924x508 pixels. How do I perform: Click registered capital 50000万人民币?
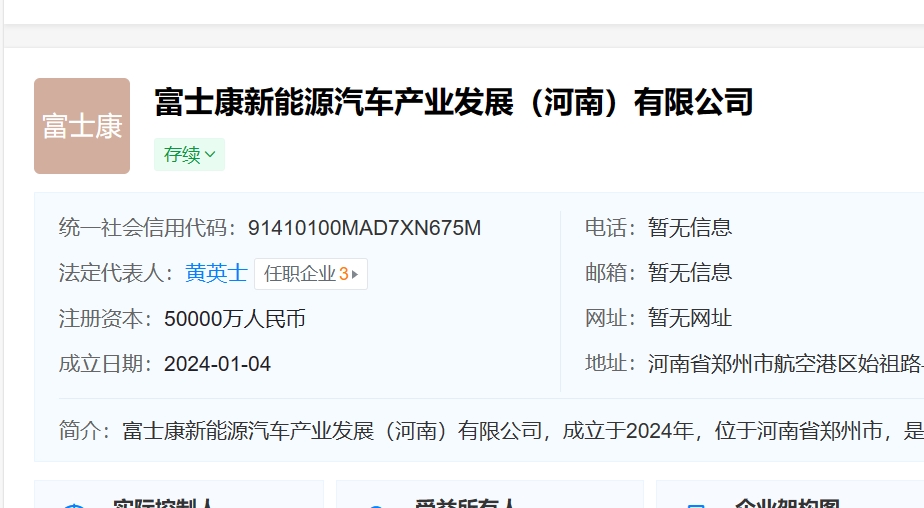[x=235, y=319]
